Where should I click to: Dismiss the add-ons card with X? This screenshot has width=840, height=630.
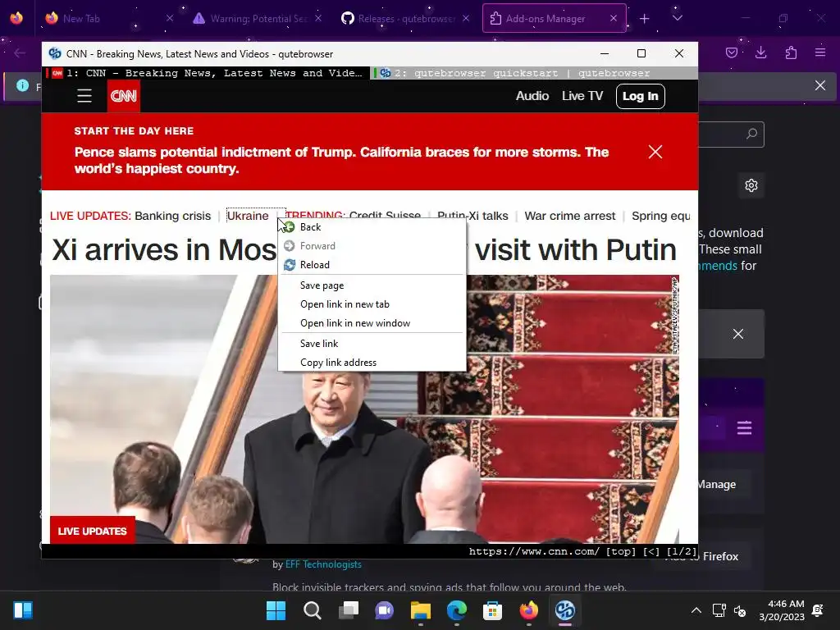tap(737, 334)
